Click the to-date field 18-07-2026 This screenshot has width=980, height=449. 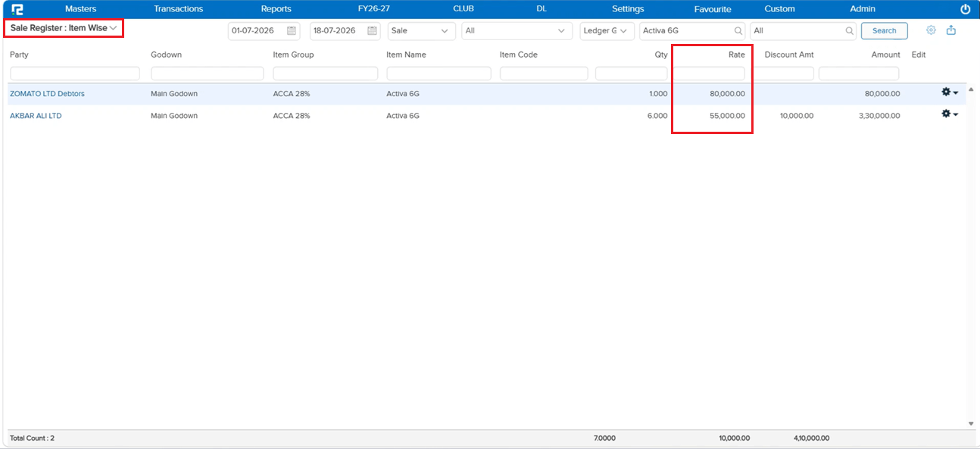pos(345,31)
